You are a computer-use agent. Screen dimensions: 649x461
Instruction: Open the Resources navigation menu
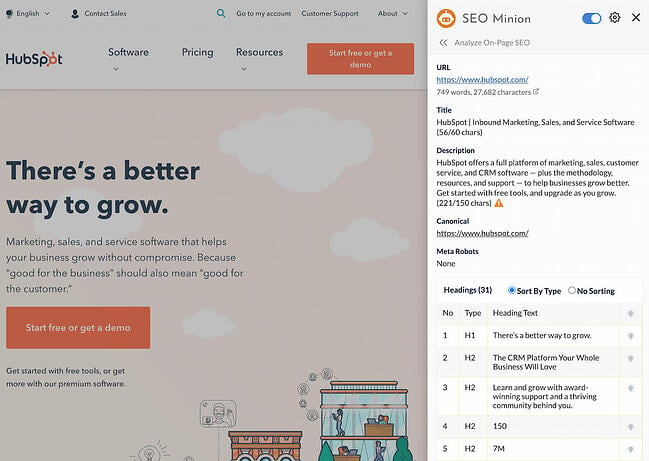pyautogui.click(x=259, y=53)
